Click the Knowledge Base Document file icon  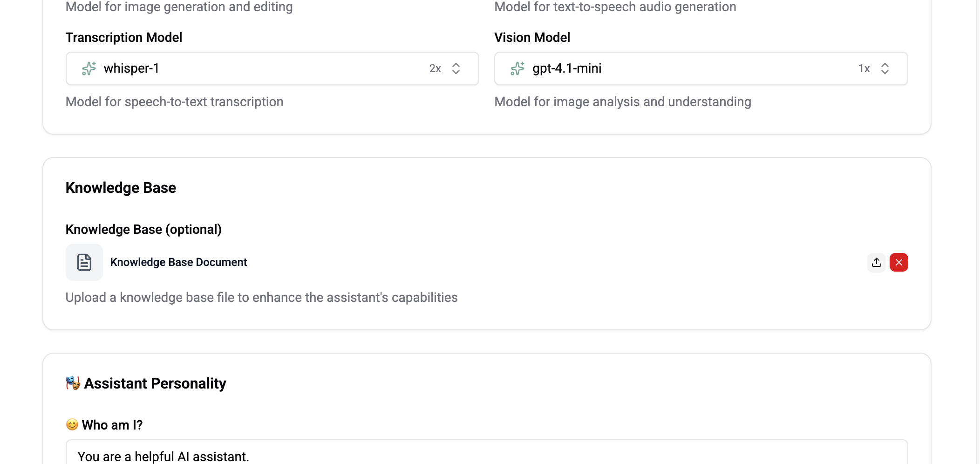tap(84, 262)
